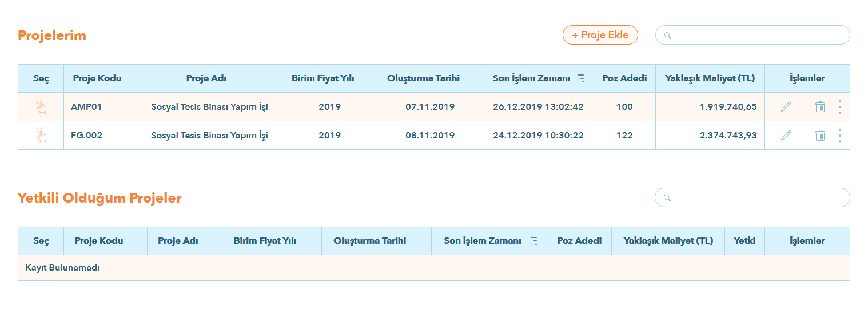Click Yetki column header in lower table
Image resolution: width=868 pixels, height=333 pixels.
[744, 241]
